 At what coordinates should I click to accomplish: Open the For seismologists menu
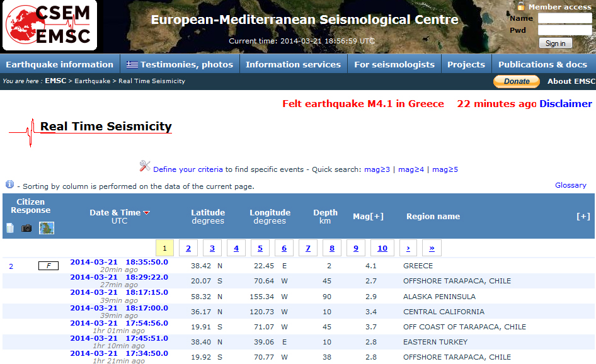tap(394, 64)
